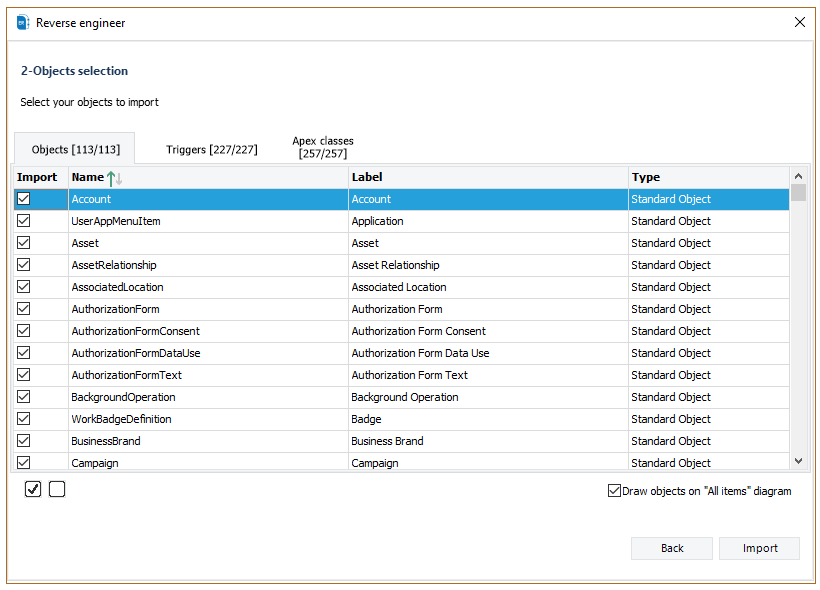Image resolution: width=820 pixels, height=590 pixels.
Task: Click the scrollbar up arrow
Action: point(798,177)
